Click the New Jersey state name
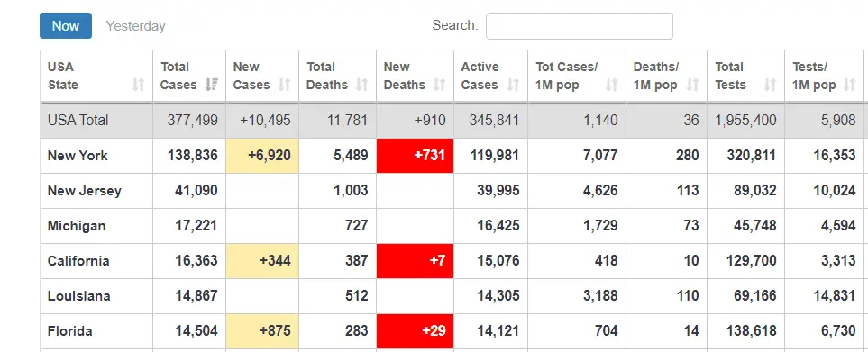 pos(84,191)
